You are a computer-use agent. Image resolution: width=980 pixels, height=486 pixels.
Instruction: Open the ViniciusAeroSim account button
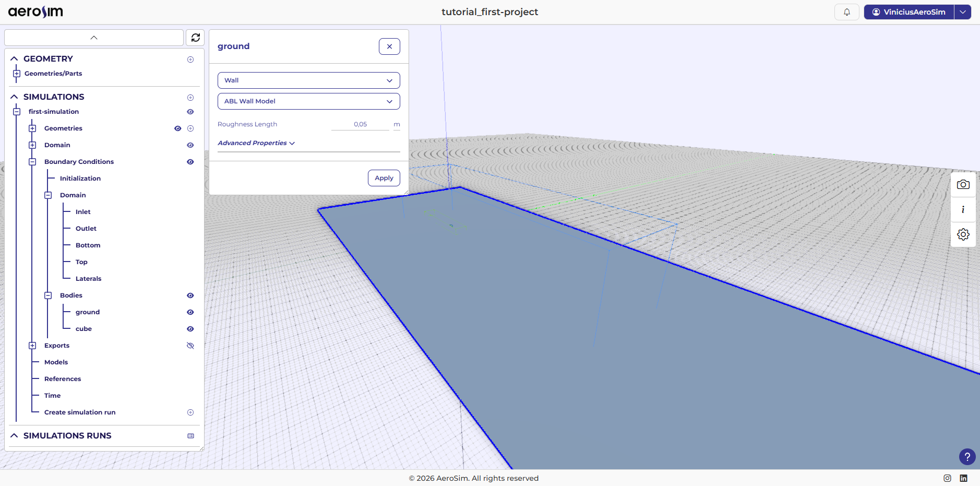(x=909, y=12)
